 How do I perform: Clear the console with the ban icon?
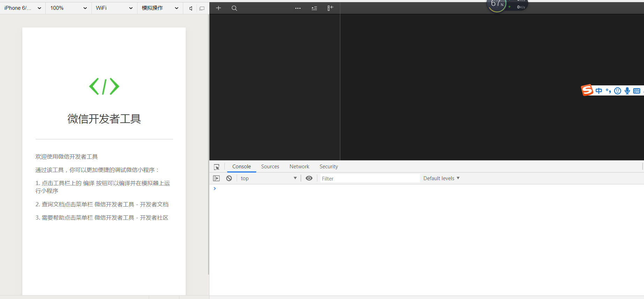[x=229, y=178]
